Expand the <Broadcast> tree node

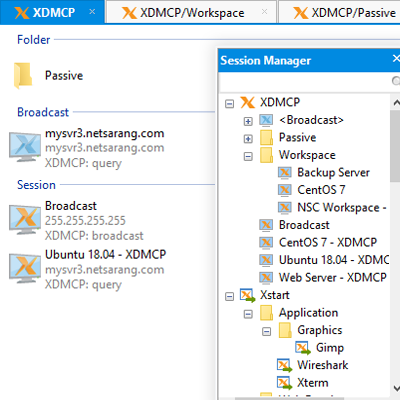coord(248,121)
